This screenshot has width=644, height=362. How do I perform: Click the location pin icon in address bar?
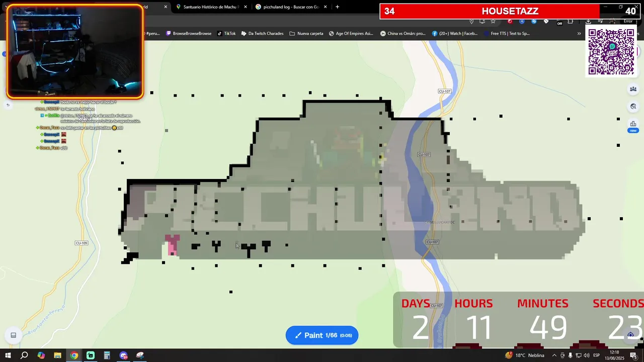[x=471, y=21]
